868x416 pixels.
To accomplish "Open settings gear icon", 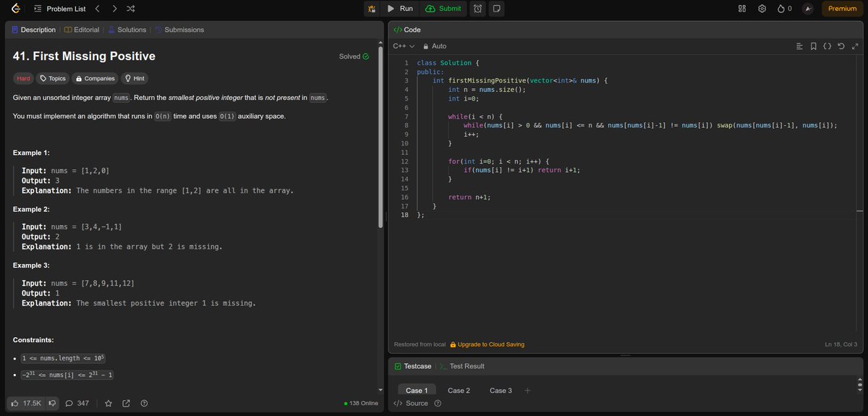I will pyautogui.click(x=762, y=9).
